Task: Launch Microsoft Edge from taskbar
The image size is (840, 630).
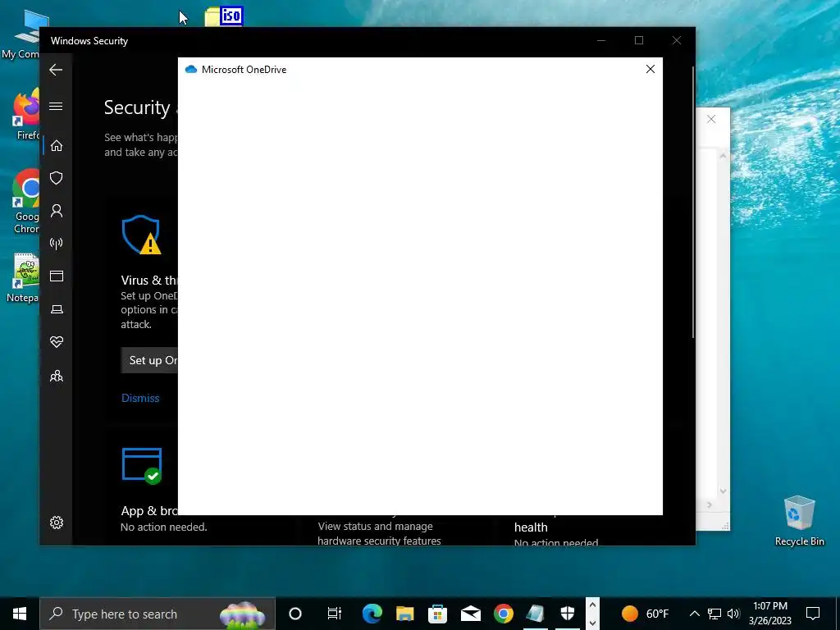Action: [372, 614]
